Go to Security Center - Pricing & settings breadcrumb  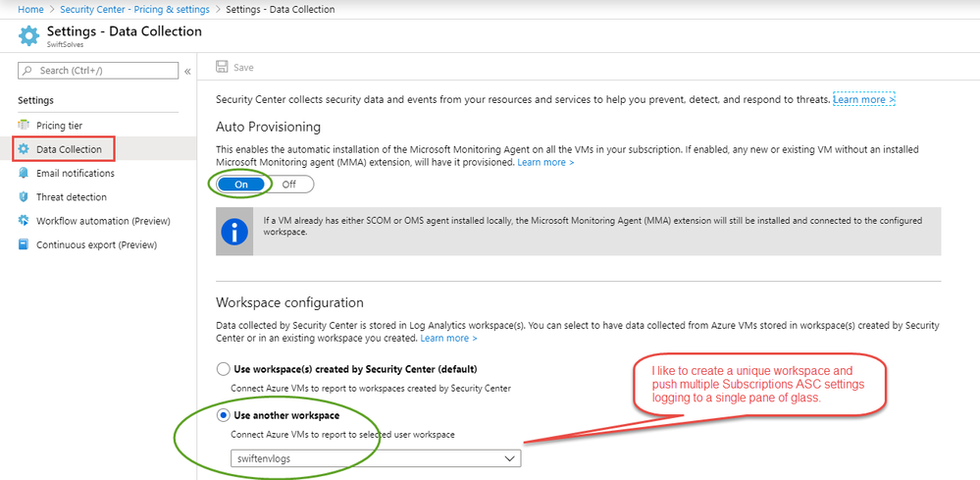pos(134,10)
